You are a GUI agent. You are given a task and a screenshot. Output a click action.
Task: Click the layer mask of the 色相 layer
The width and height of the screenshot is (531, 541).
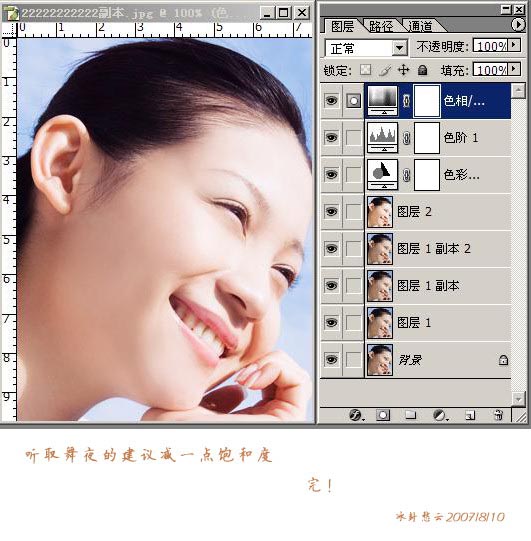pyautogui.click(x=427, y=101)
